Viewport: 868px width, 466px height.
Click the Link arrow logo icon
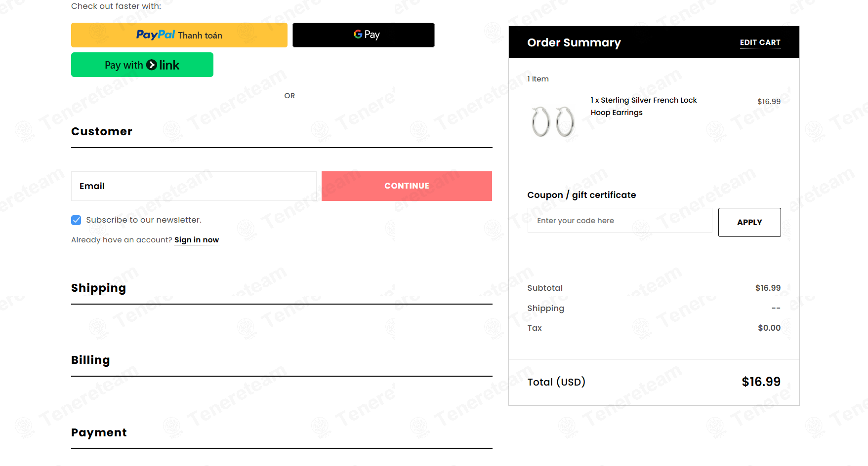coord(152,65)
